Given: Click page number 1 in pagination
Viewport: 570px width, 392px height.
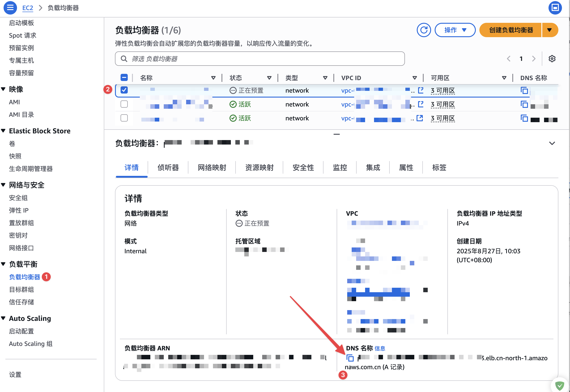Looking at the screenshot, I should click(521, 59).
